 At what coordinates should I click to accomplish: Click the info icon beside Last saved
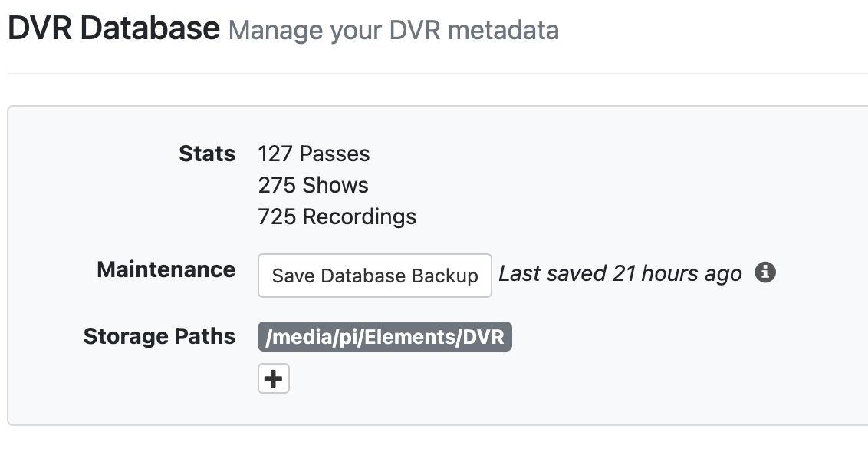[x=764, y=273]
